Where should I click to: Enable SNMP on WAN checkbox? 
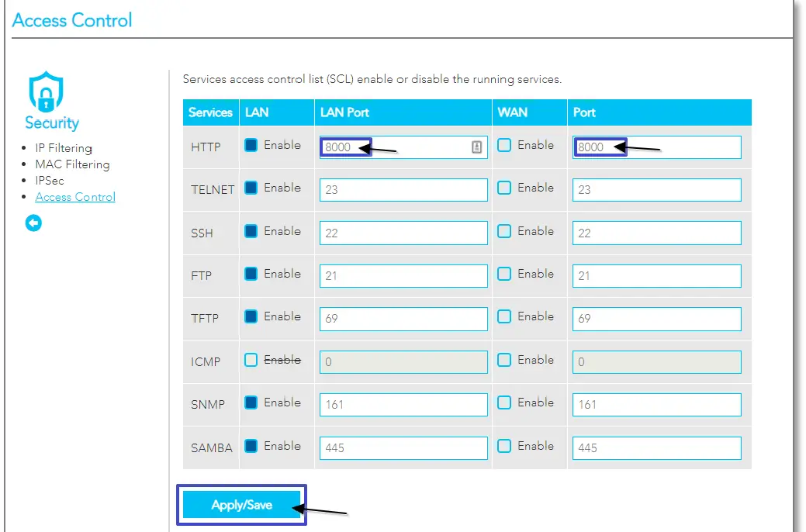click(504, 402)
